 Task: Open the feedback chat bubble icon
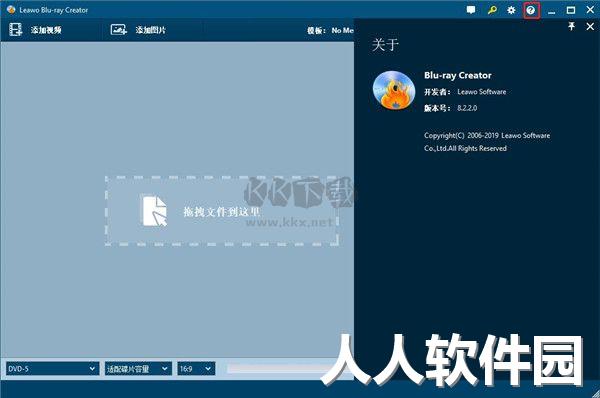click(471, 10)
